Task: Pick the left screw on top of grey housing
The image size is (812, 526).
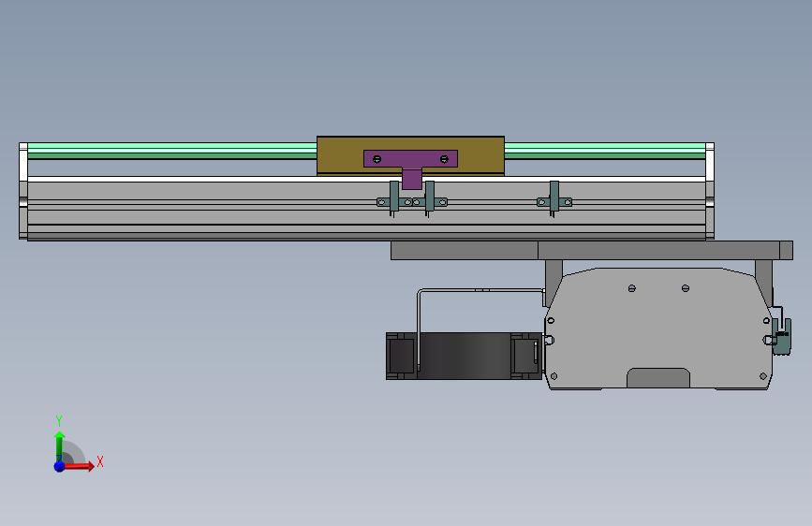Action: 632,288
